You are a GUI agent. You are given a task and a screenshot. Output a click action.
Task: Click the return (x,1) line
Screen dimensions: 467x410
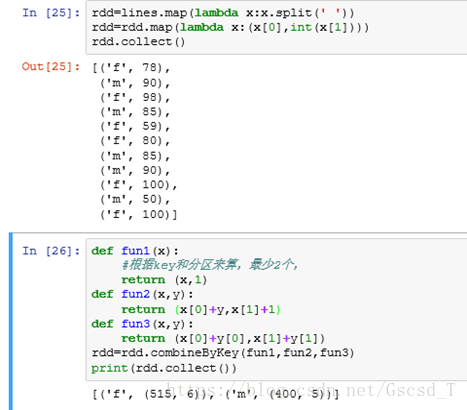click(164, 280)
